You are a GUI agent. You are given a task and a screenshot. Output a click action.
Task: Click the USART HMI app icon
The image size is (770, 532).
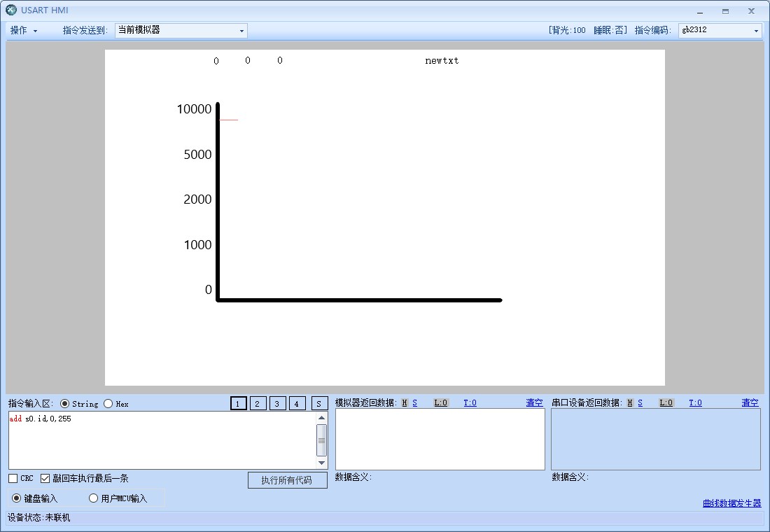click(x=11, y=10)
